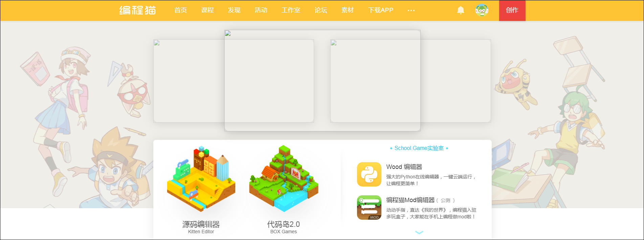The height and width of the screenshot is (240, 644).
Task: Open the 代码岛2.0 BOX Games isometric icon
Action: [x=284, y=179]
